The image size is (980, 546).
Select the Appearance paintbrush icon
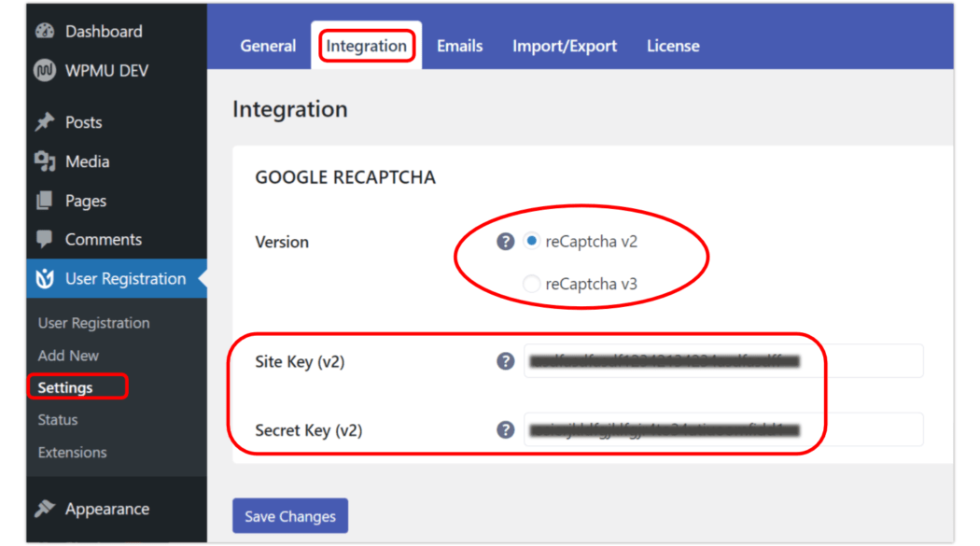tap(45, 508)
